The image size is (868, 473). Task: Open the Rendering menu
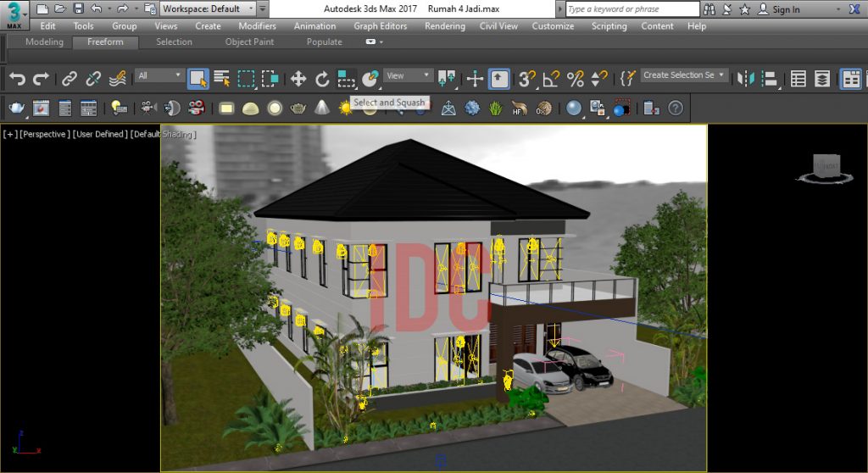click(444, 26)
